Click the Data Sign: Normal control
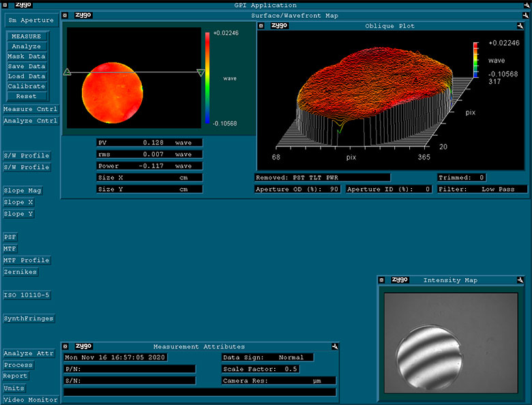 (x=267, y=357)
